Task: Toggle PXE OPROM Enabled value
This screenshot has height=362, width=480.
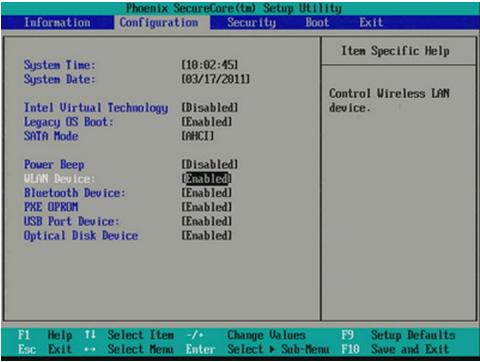Action: [207, 207]
